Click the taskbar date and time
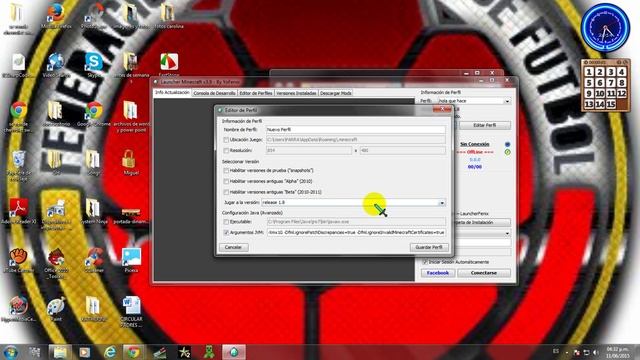The image size is (640, 360). [x=618, y=352]
